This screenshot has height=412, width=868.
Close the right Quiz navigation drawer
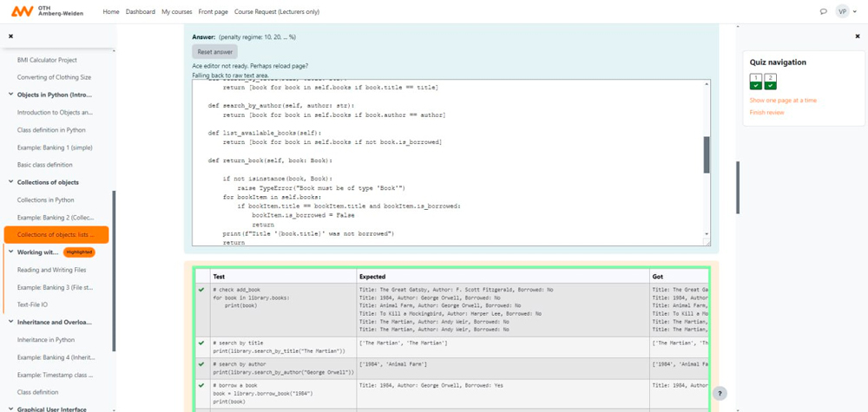pyautogui.click(x=858, y=36)
